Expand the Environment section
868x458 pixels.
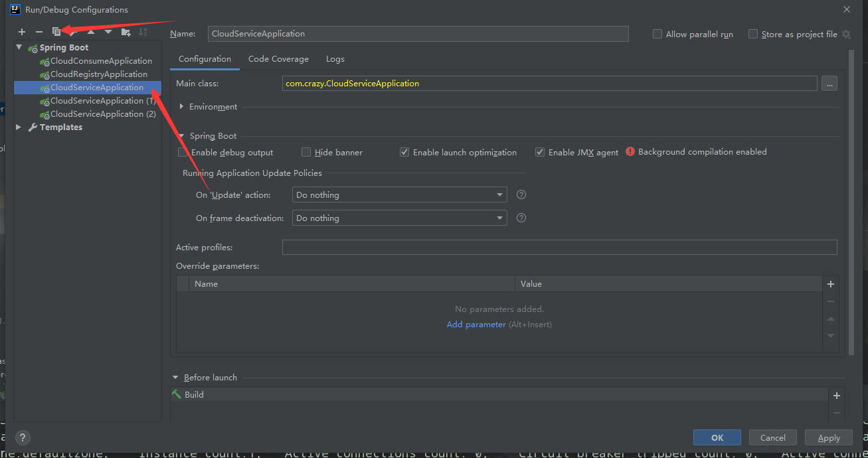tap(181, 106)
